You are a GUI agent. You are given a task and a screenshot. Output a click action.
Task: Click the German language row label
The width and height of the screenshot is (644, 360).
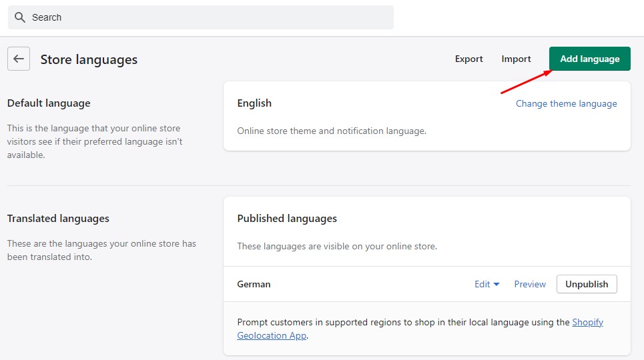(x=254, y=284)
